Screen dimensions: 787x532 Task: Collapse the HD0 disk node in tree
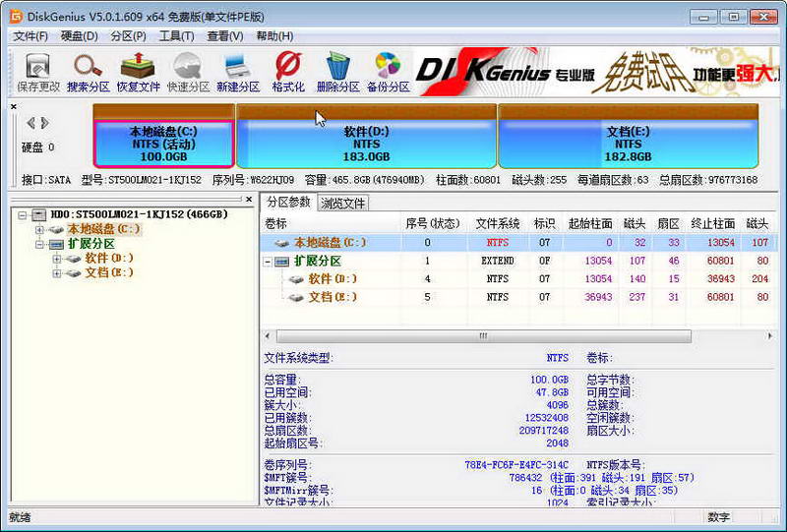click(x=22, y=214)
